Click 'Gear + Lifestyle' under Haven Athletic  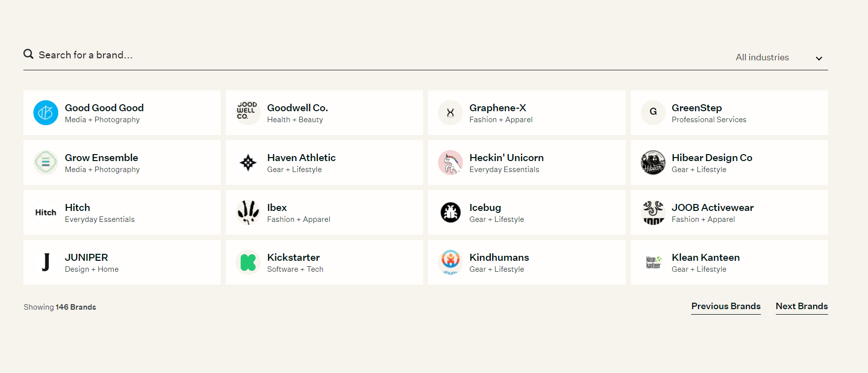294,170
